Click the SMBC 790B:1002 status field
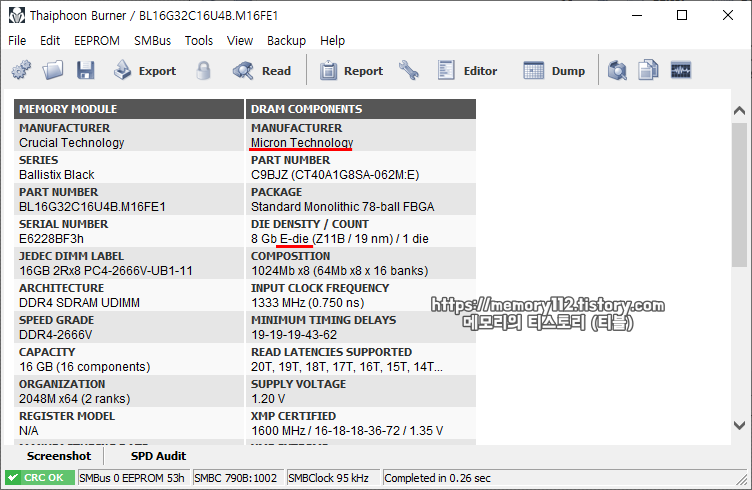752x490 pixels. pyautogui.click(x=237, y=478)
